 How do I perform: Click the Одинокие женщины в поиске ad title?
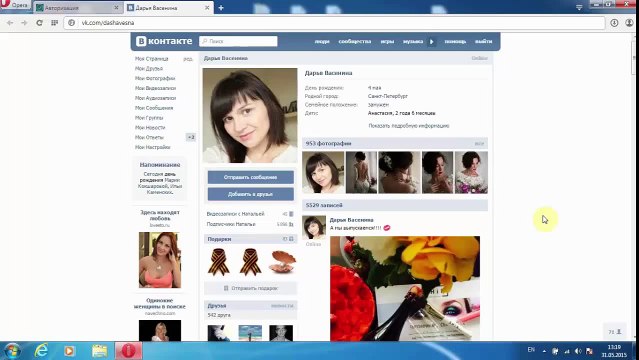point(159,303)
